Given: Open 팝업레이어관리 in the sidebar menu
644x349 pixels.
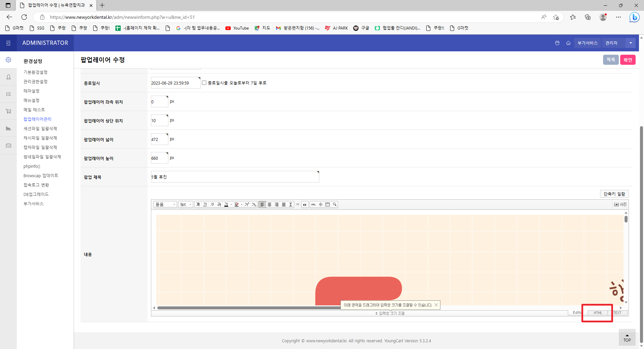Looking at the screenshot, I should pyautogui.click(x=38, y=119).
